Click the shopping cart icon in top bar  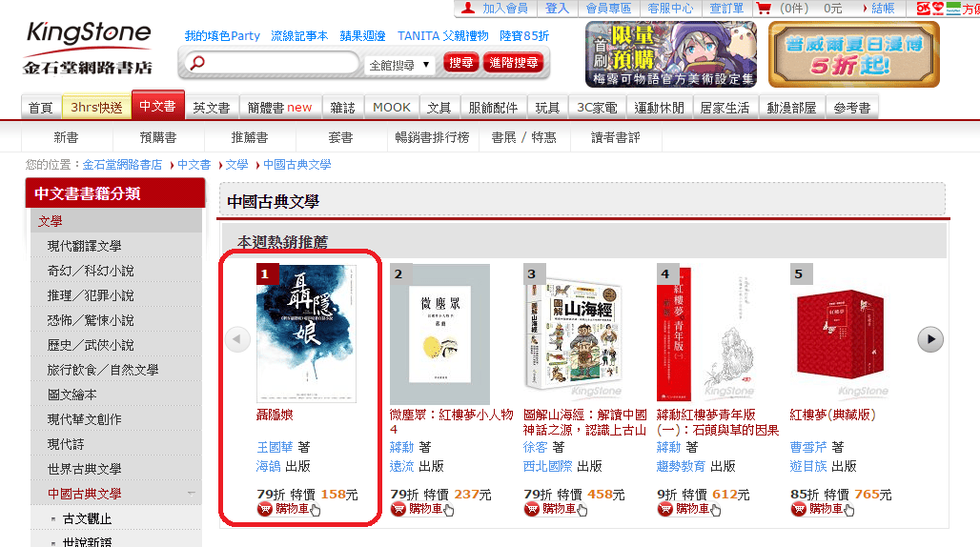click(764, 9)
